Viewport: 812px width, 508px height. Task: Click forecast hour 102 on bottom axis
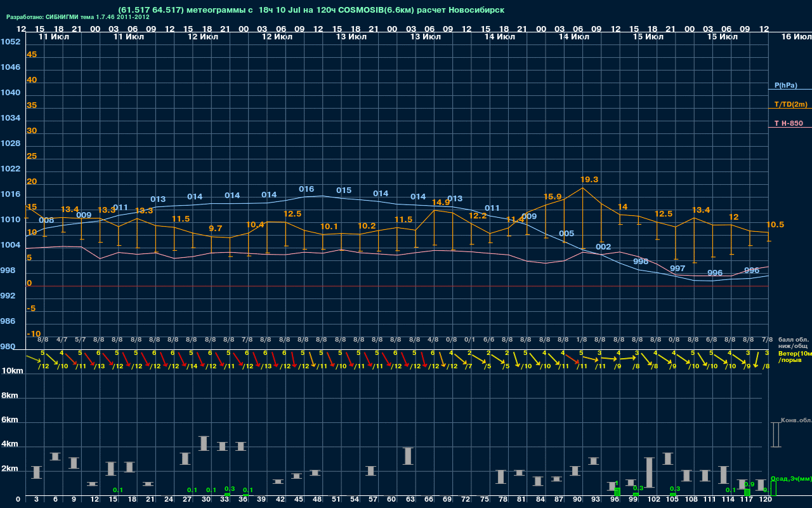click(654, 500)
